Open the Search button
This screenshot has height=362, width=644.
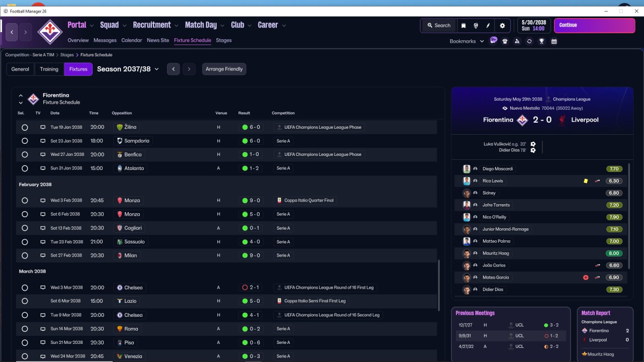(439, 26)
